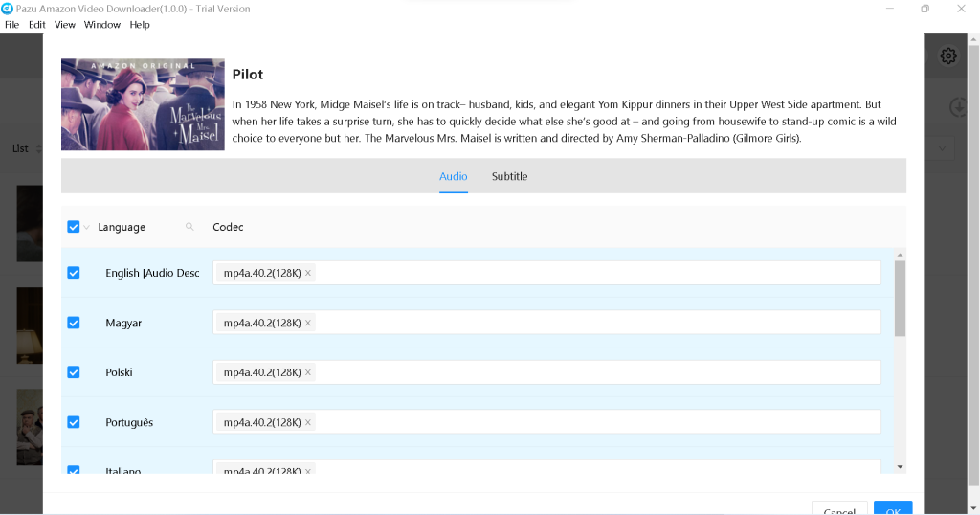Click the English [Audio Desc language label
Viewport: 980px width, 515px height.
click(152, 273)
